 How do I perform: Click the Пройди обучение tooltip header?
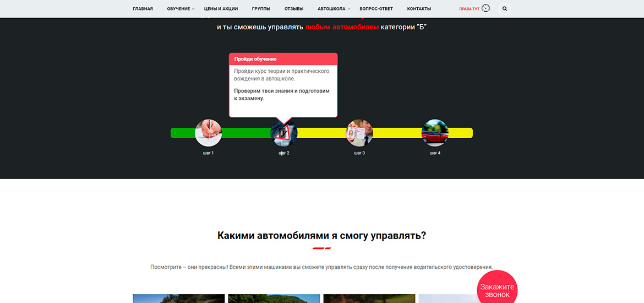pos(283,59)
